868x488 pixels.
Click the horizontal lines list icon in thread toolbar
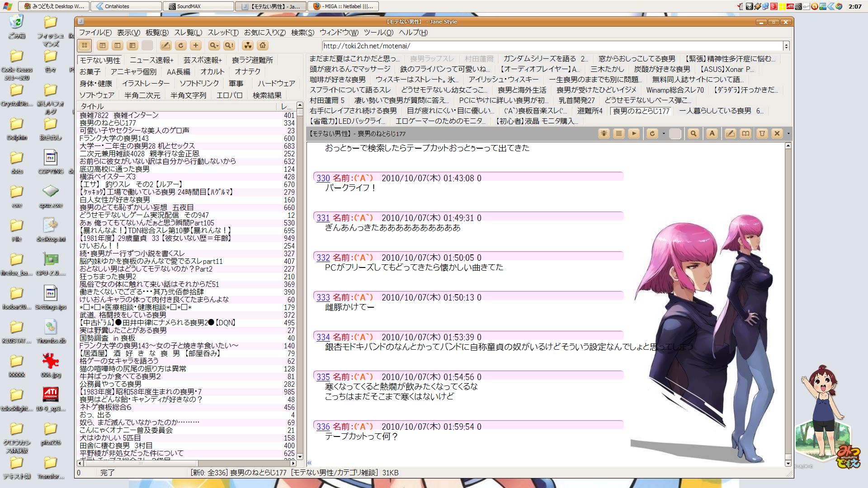coord(619,133)
